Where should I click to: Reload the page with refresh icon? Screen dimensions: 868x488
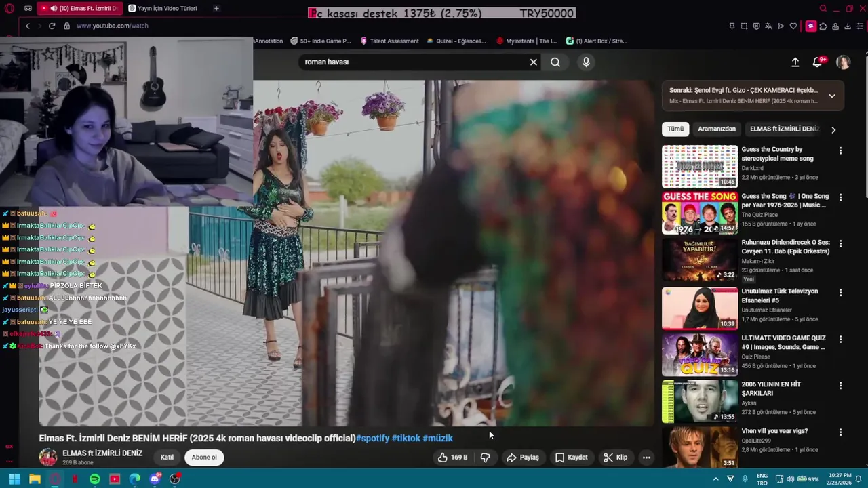[x=52, y=26]
